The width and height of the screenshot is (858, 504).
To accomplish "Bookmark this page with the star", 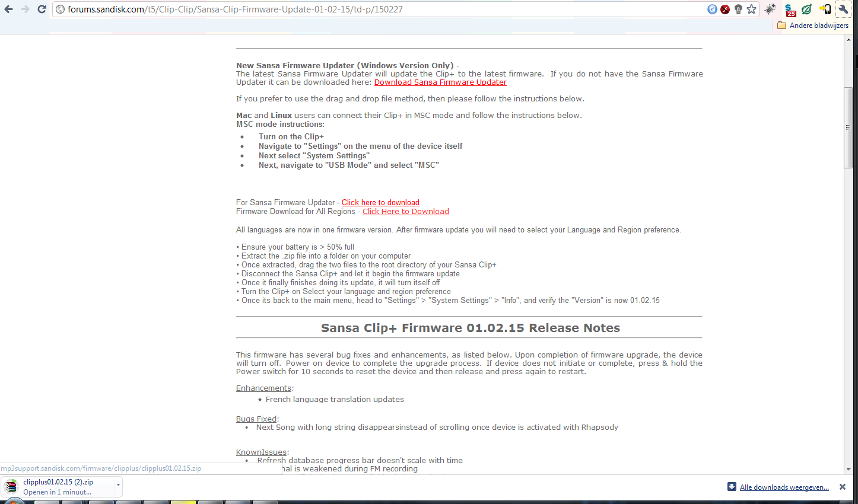I will coord(752,9).
